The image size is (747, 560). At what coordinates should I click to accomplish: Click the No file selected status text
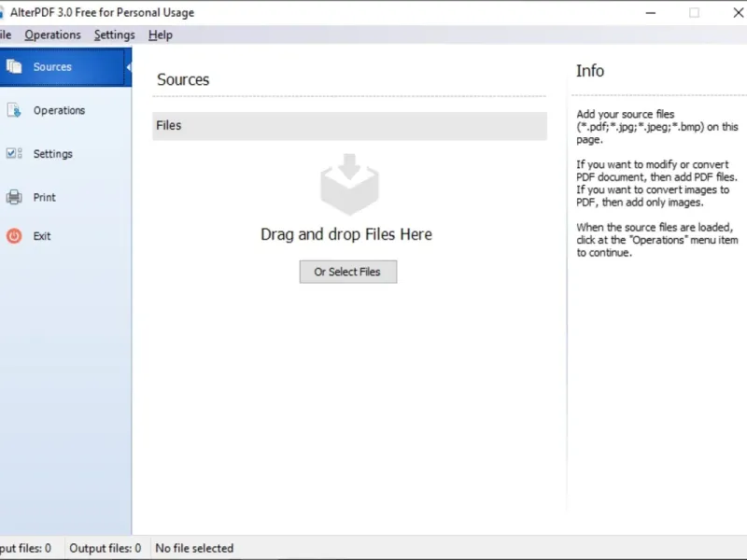(x=194, y=548)
